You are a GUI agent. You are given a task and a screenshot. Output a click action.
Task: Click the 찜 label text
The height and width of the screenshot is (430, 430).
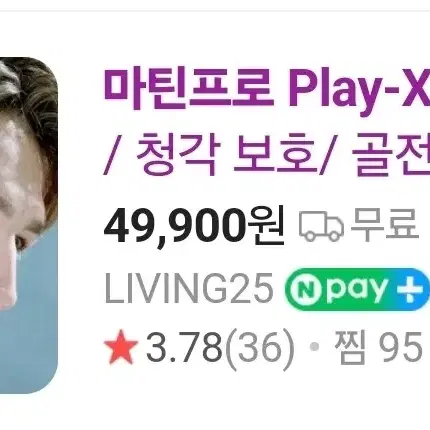pos(351,347)
